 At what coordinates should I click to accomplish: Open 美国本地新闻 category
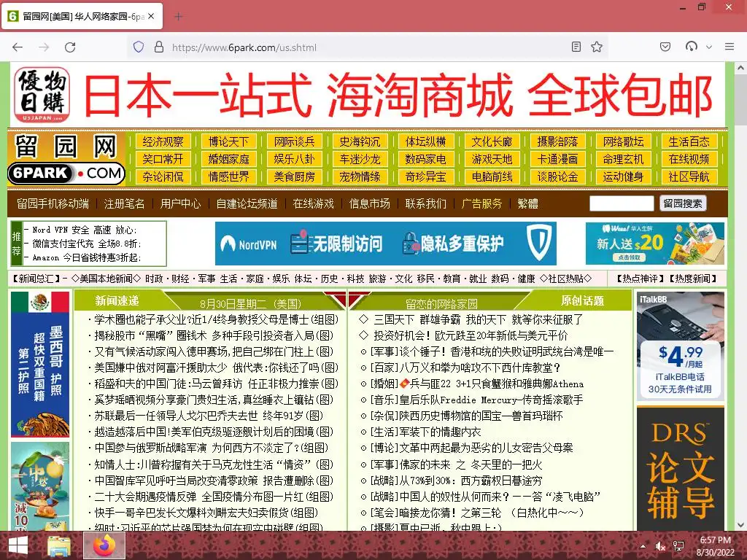click(x=107, y=279)
